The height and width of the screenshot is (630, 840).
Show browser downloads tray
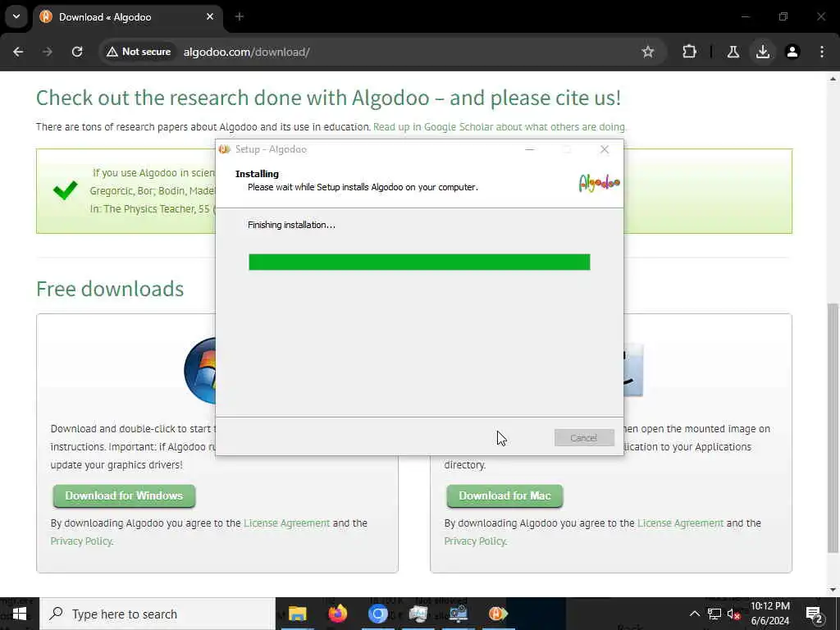click(x=763, y=52)
